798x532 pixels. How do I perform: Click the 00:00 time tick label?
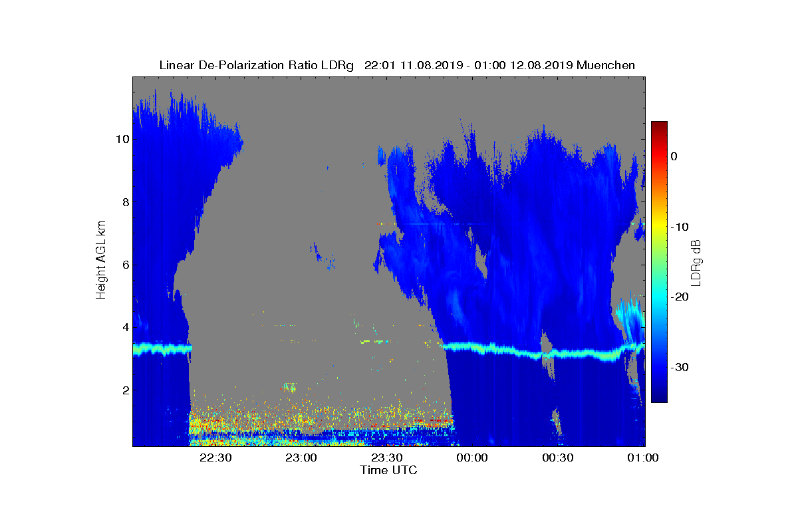click(x=473, y=458)
